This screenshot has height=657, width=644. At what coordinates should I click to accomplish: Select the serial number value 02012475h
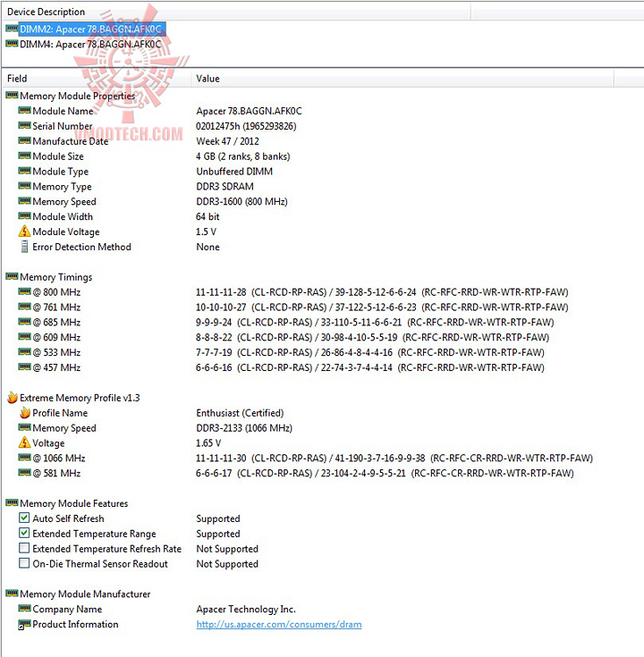246,126
